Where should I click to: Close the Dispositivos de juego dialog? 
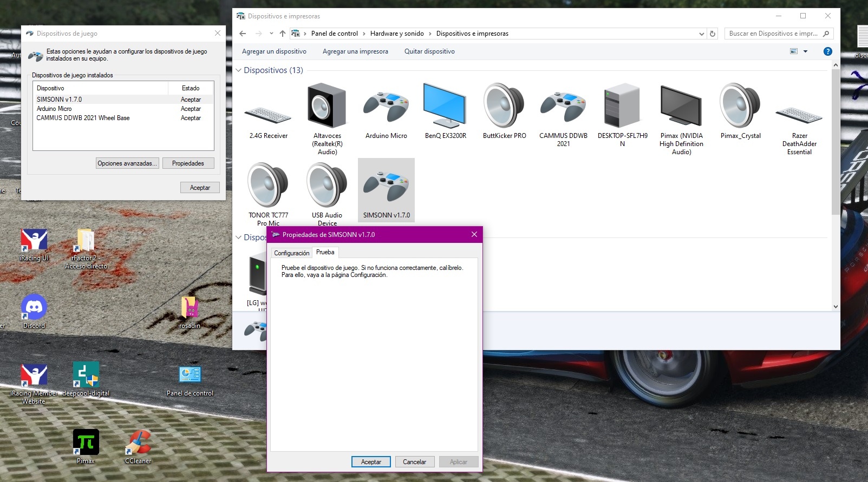coord(218,33)
